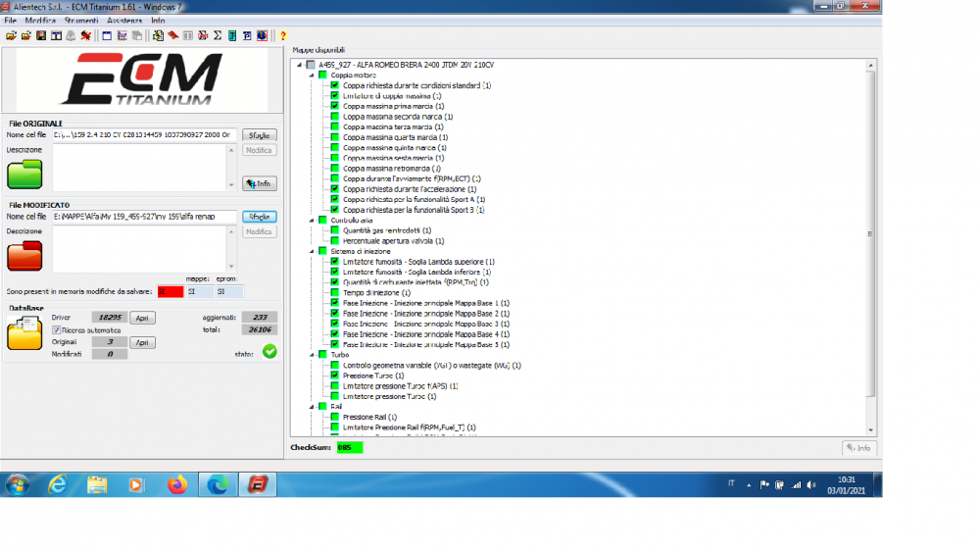
Task: Click the red folder modified file icon
Action: [x=24, y=256]
